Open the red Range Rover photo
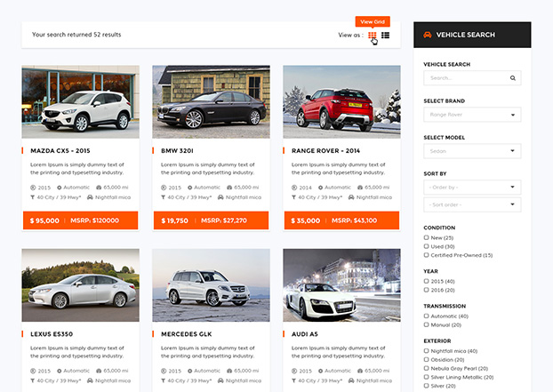 coord(341,102)
